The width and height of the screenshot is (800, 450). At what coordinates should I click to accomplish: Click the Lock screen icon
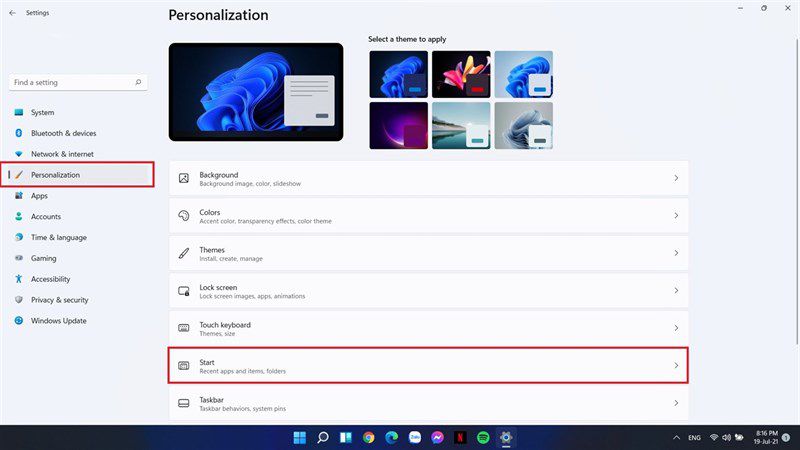click(184, 291)
